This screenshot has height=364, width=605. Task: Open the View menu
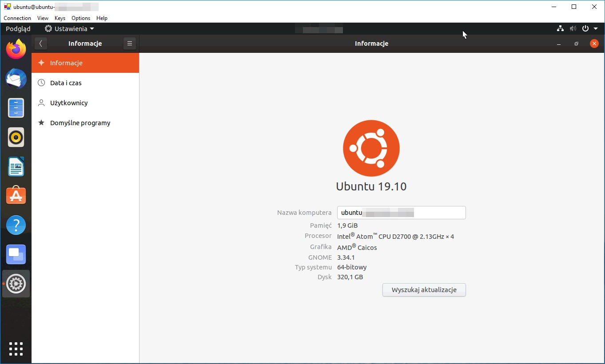pyautogui.click(x=43, y=18)
